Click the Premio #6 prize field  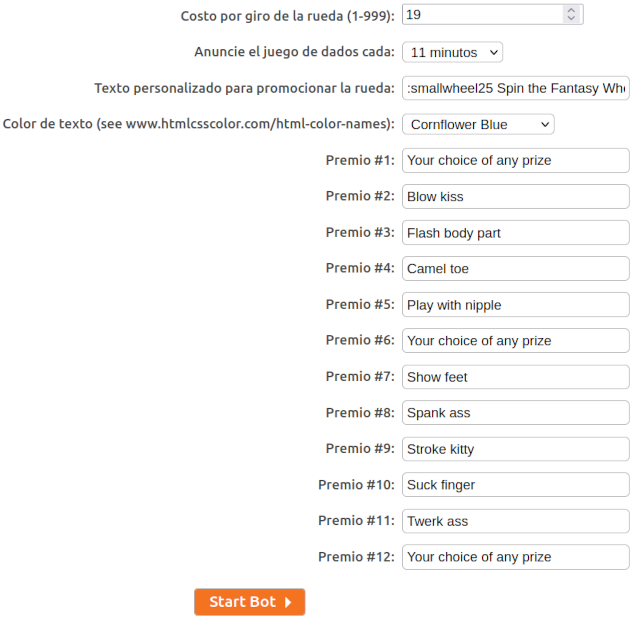(515, 341)
